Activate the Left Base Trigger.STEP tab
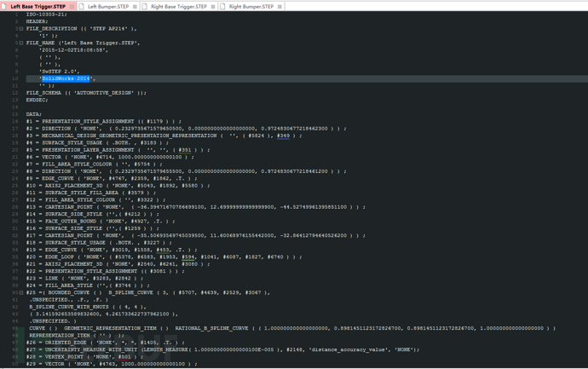 [x=37, y=6]
